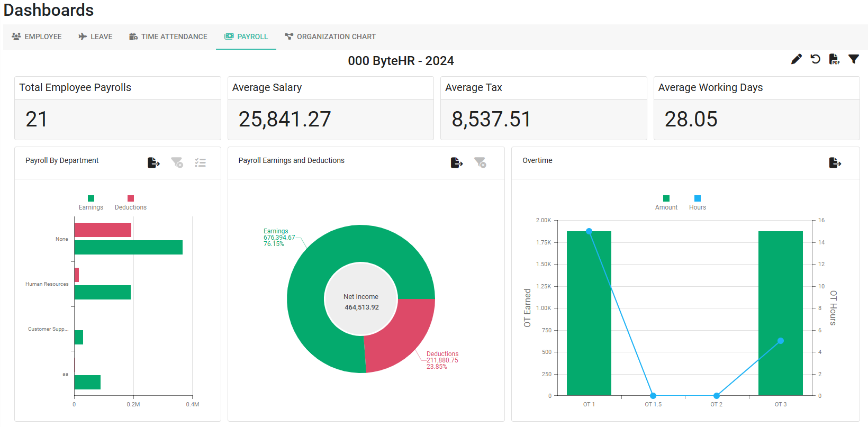This screenshot has width=868, height=427.
Task: Open checklist options in Payroll By Department
Action: point(200,162)
